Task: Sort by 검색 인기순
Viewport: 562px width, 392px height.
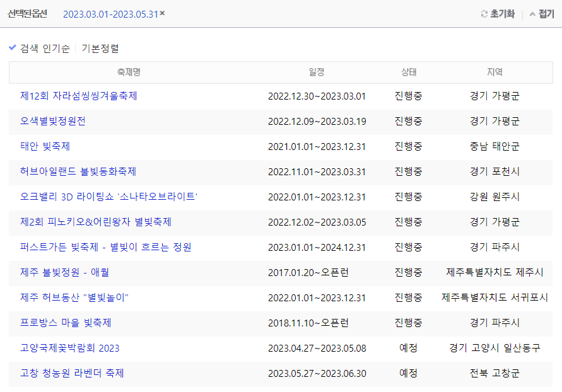Action: coord(45,49)
